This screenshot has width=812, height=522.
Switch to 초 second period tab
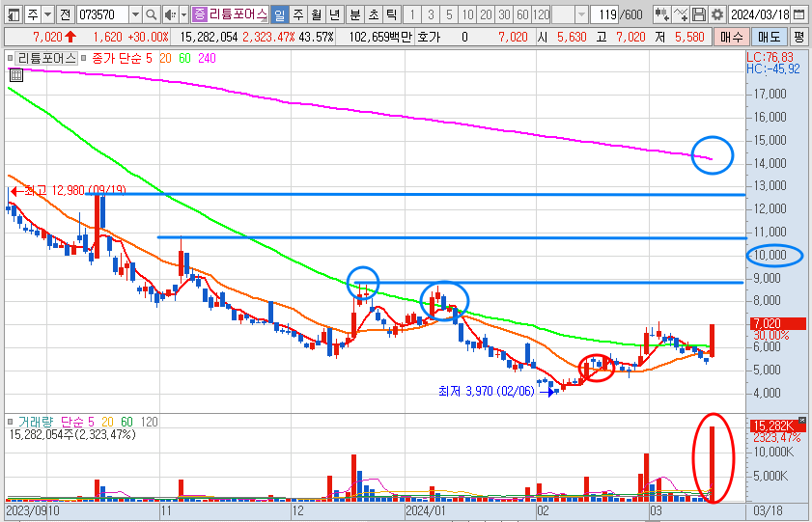(374, 14)
